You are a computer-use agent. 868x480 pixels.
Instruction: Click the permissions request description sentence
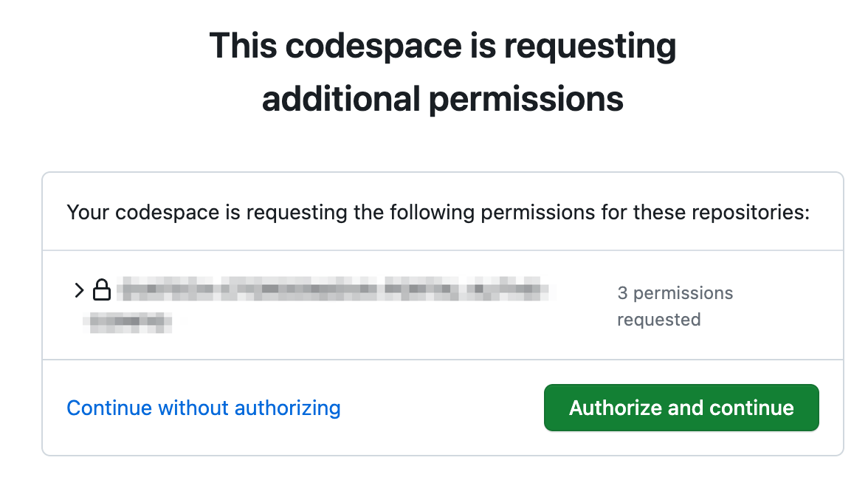(x=438, y=212)
